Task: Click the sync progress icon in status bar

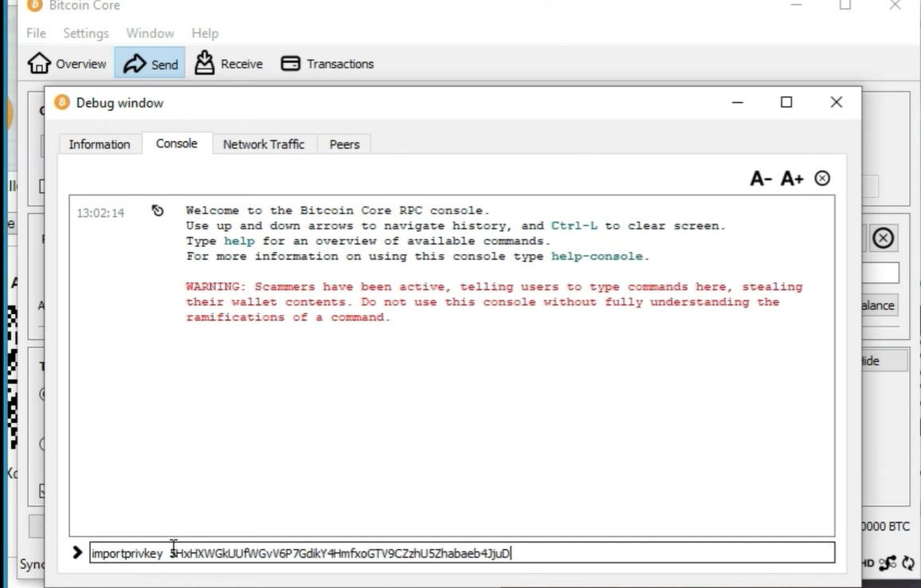Action: coord(908,563)
